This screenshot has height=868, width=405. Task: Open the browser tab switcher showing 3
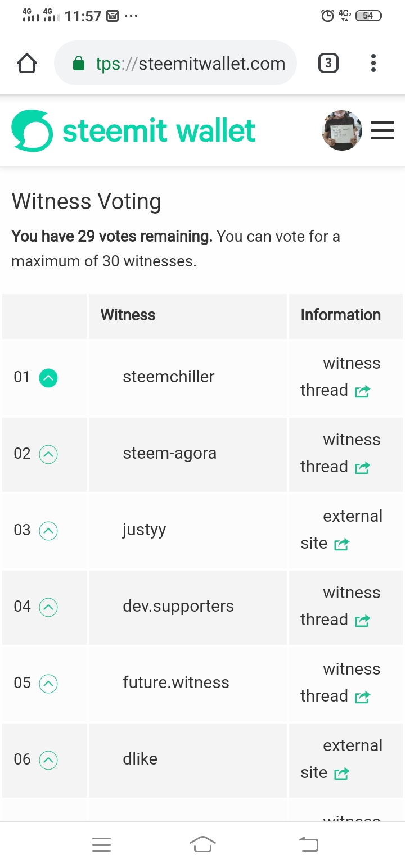point(328,63)
